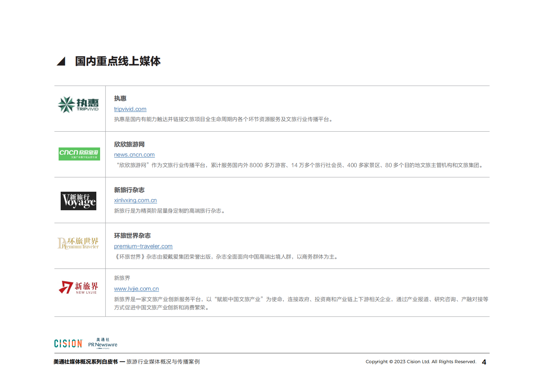Click the description mentioning 爱戴爱集团
544x392 pixels.
coord(227,257)
